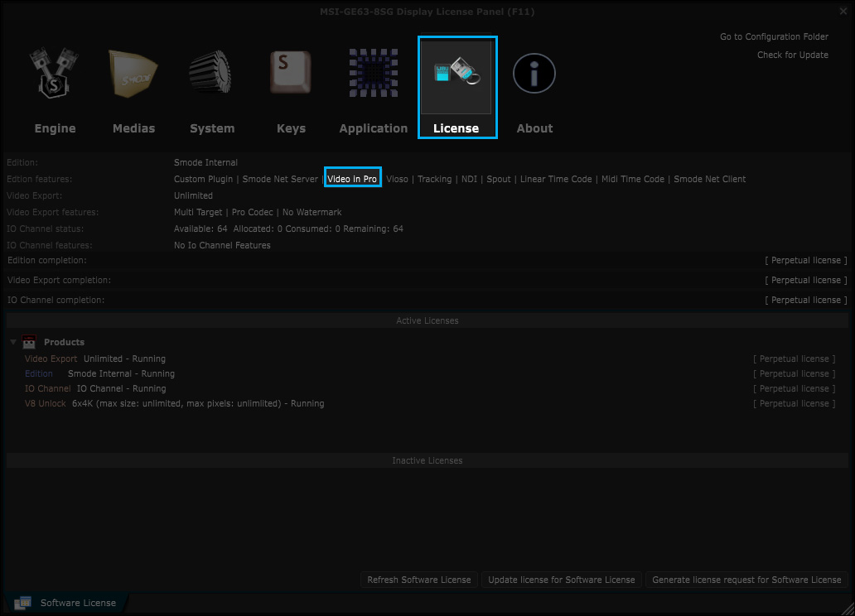Image resolution: width=855 pixels, height=616 pixels.
Task: Click the Software License tab icon
Action: (22, 603)
